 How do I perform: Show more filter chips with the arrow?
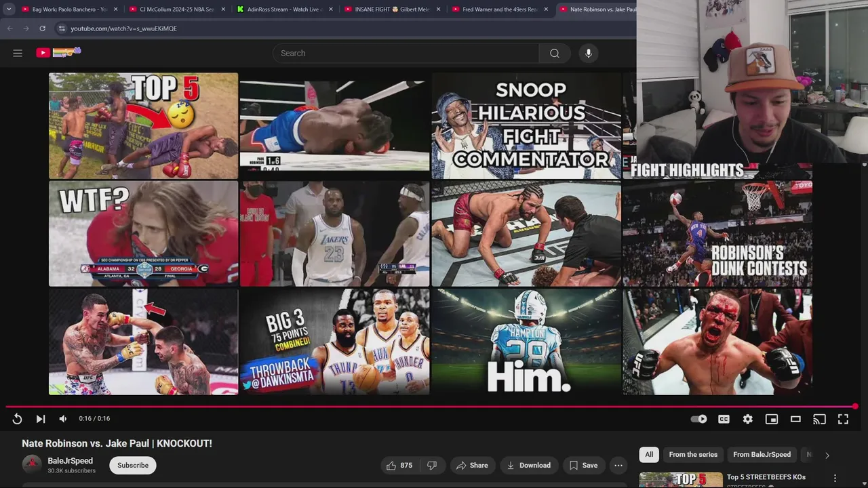pyautogui.click(x=827, y=455)
